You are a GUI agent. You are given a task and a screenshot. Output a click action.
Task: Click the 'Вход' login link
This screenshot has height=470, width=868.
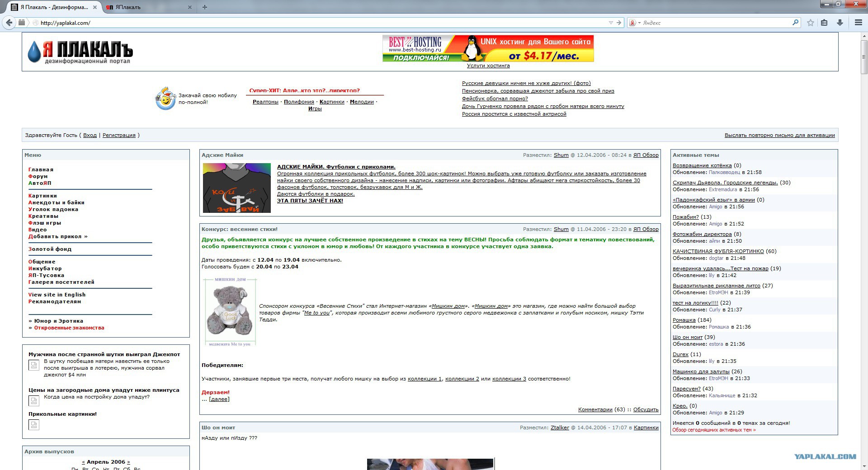tap(90, 135)
